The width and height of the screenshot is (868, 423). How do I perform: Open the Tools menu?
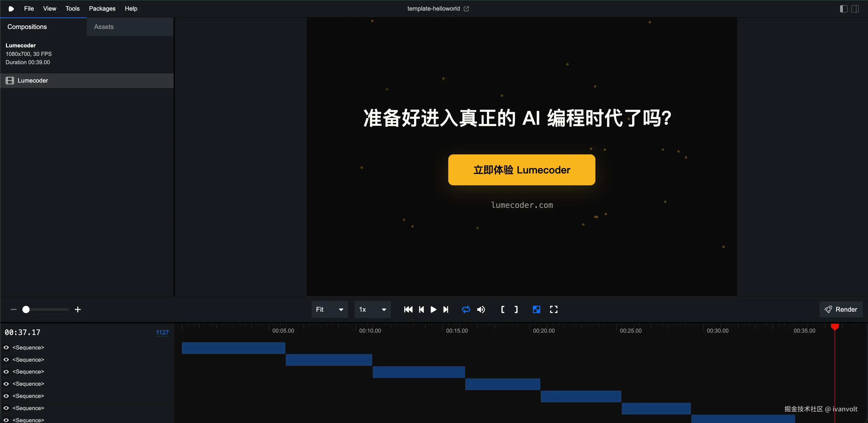coord(72,9)
